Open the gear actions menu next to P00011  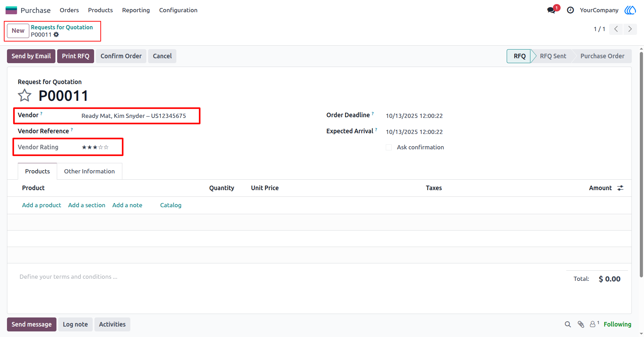coord(56,35)
